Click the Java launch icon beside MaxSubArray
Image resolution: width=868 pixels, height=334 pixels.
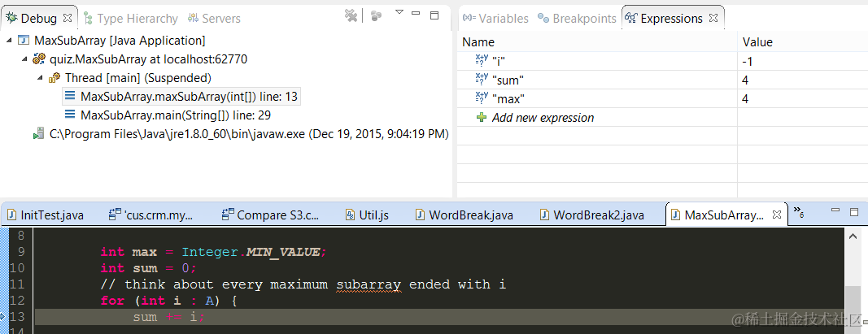coord(24,41)
